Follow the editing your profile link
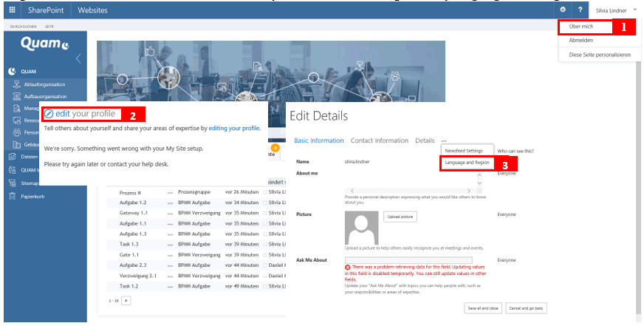The image size is (644, 326). pyautogui.click(x=235, y=128)
